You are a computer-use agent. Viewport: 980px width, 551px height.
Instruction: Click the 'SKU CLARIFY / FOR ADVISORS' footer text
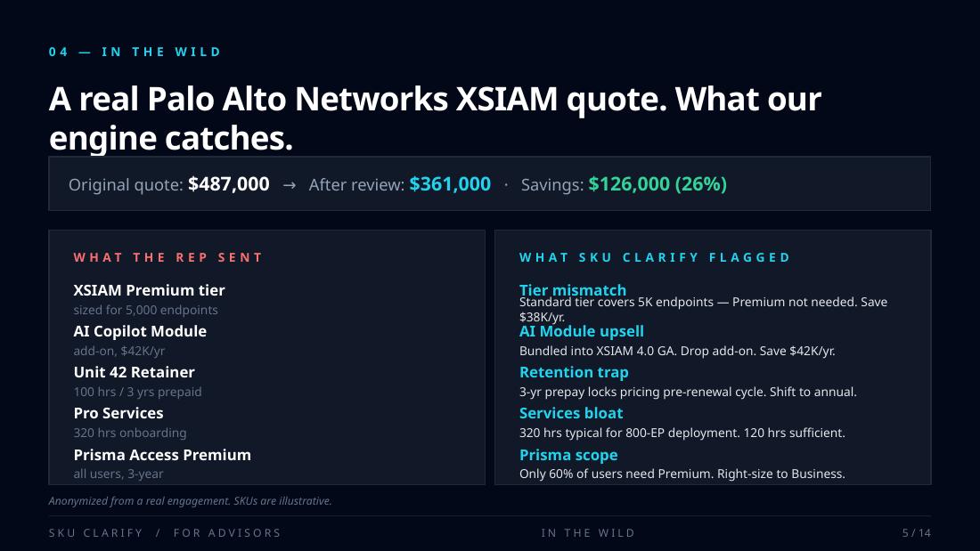[x=165, y=533]
